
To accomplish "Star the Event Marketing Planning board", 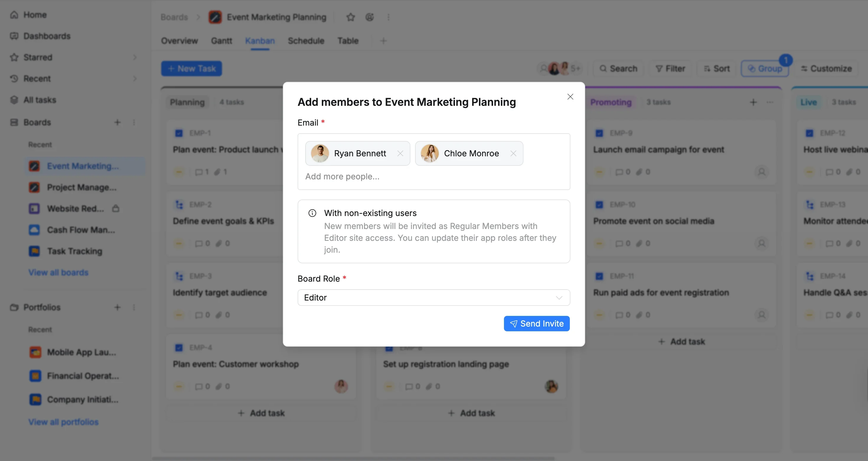I will coord(350,17).
